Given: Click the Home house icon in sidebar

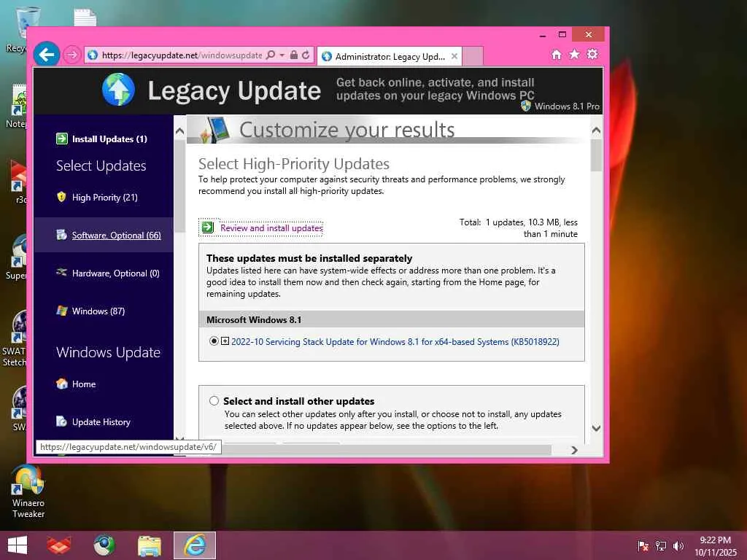Looking at the screenshot, I should [x=61, y=384].
